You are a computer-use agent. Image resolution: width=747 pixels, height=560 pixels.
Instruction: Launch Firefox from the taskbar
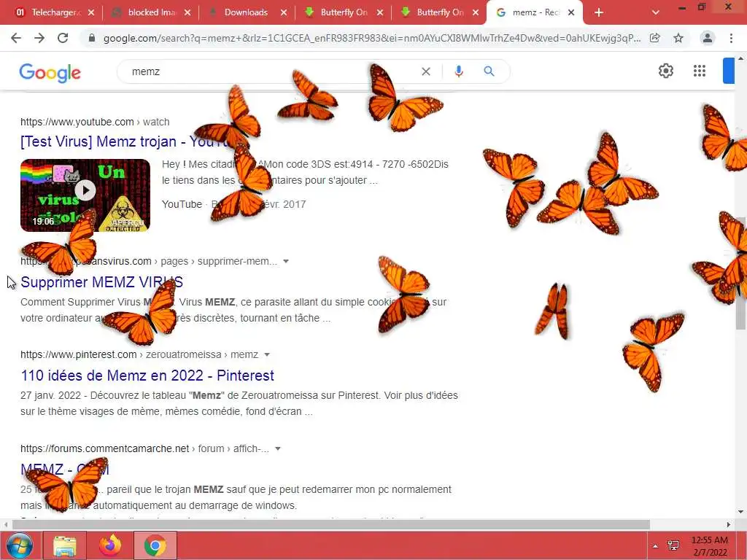point(110,545)
